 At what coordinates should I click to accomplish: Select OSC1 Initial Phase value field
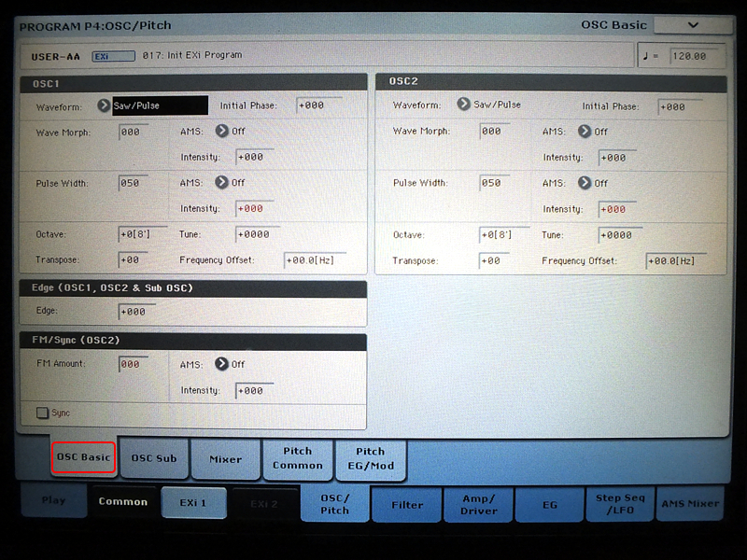318,105
